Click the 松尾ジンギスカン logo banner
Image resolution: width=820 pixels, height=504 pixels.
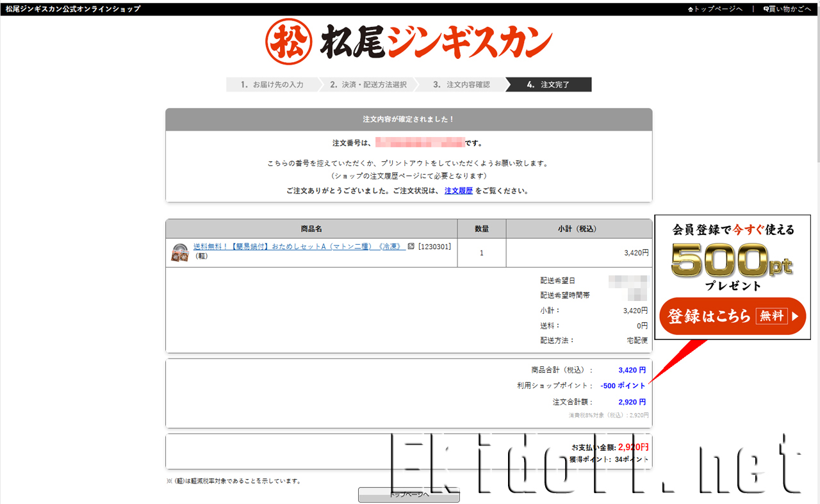(x=409, y=40)
